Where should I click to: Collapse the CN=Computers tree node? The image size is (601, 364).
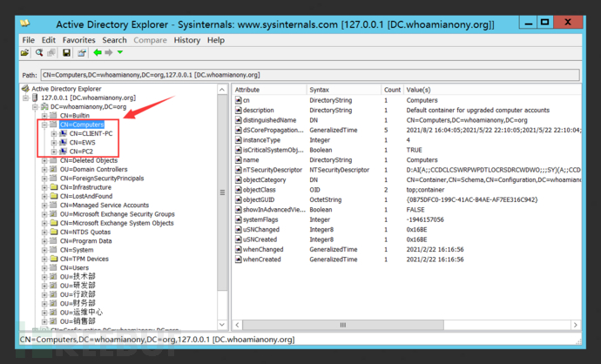click(x=44, y=125)
